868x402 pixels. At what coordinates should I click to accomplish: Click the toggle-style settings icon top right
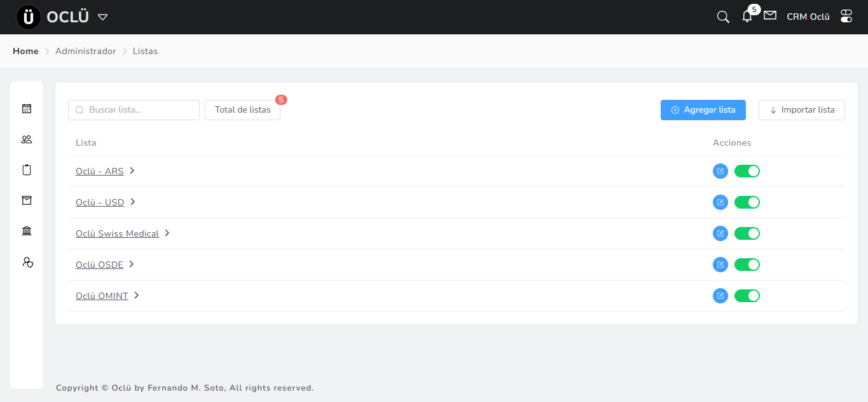point(846,17)
